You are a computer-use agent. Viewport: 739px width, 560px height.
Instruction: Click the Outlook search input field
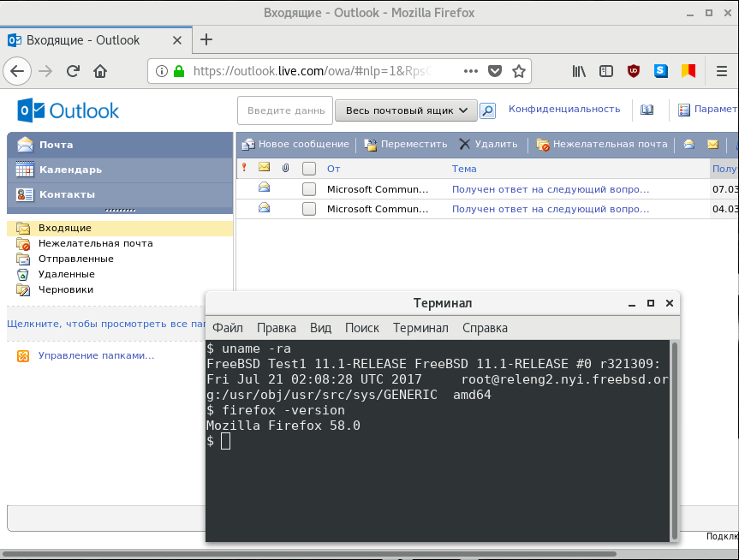tap(285, 110)
